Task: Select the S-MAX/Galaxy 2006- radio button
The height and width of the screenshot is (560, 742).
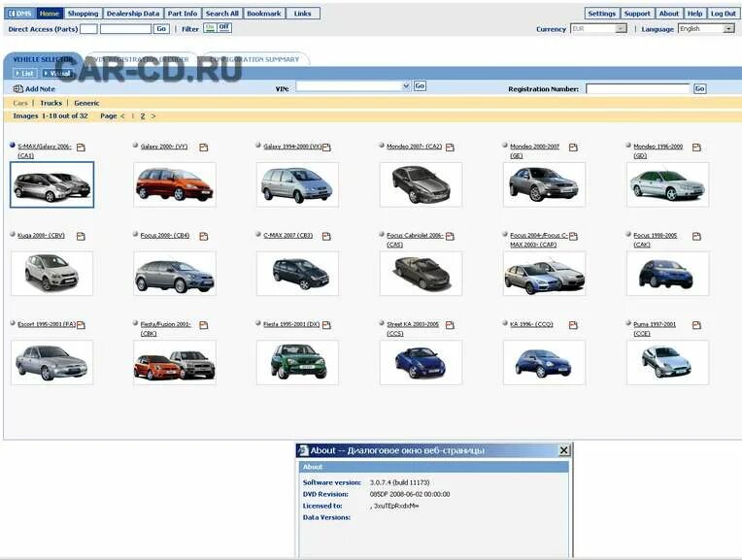Action: tap(13, 146)
